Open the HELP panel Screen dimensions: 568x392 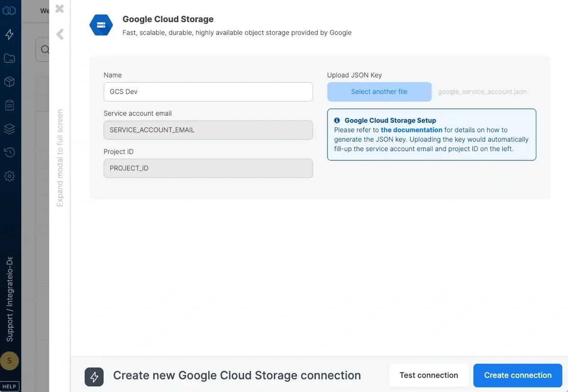(9, 386)
